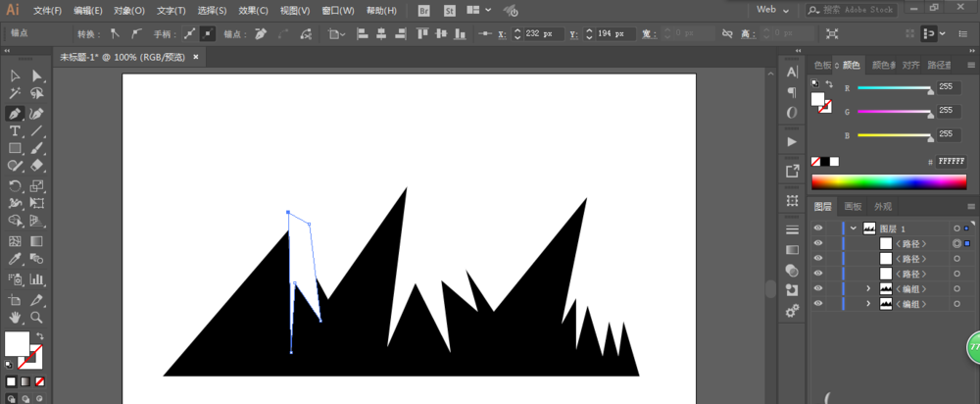The image size is (980, 404).
Task: Select the Type tool
Action: (16, 130)
